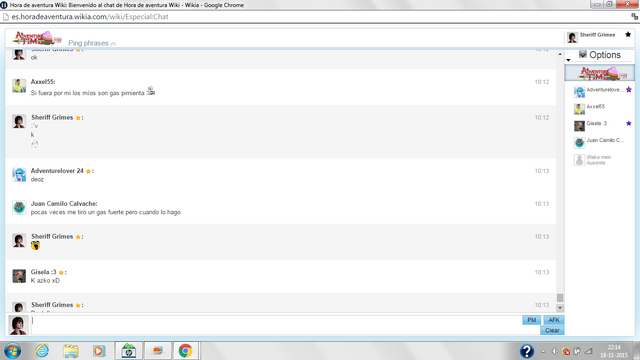The width and height of the screenshot is (640, 360).
Task: Toggle the AFK button
Action: [x=553, y=320]
